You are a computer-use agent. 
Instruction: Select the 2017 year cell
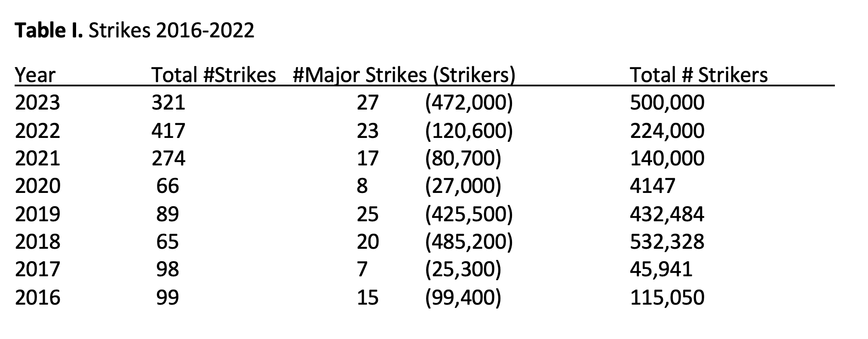pyautogui.click(x=38, y=269)
